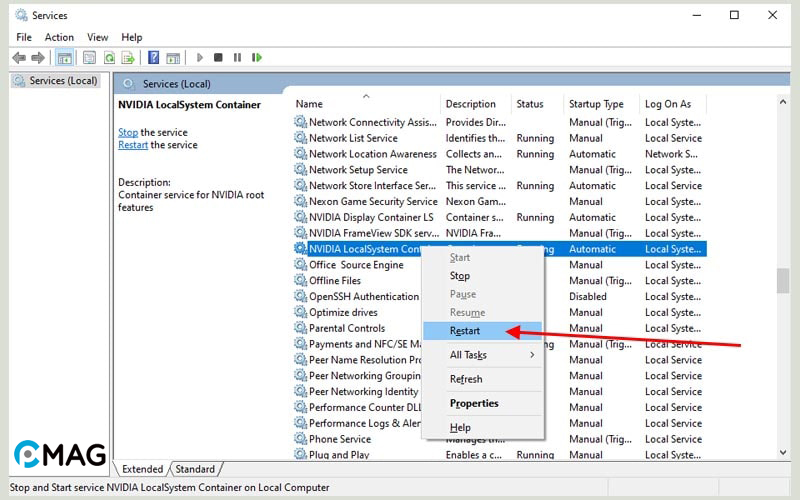
Task: Select the Peer Networking Identity service
Action: (363, 391)
